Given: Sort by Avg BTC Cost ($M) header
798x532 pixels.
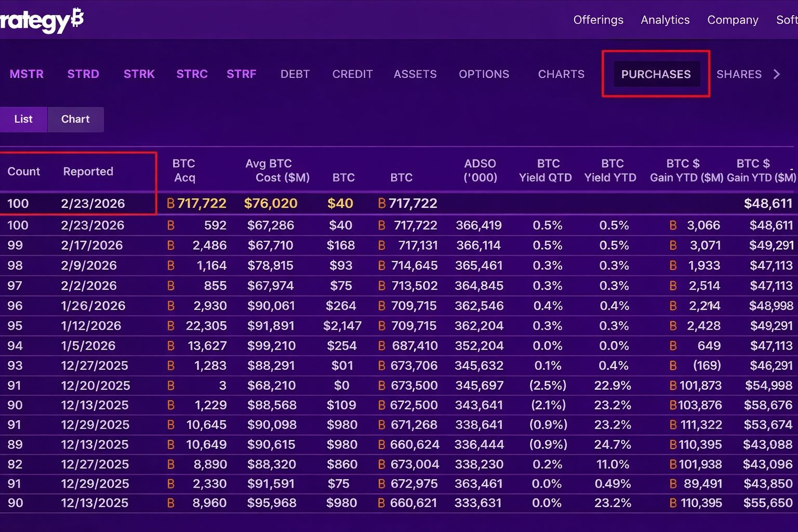Looking at the screenshot, I should 277,170.
